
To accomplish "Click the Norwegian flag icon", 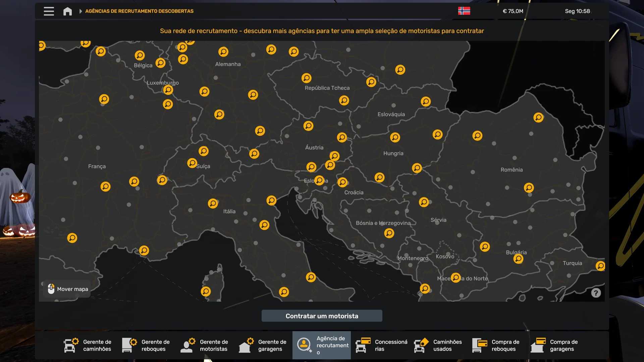I will [x=464, y=11].
